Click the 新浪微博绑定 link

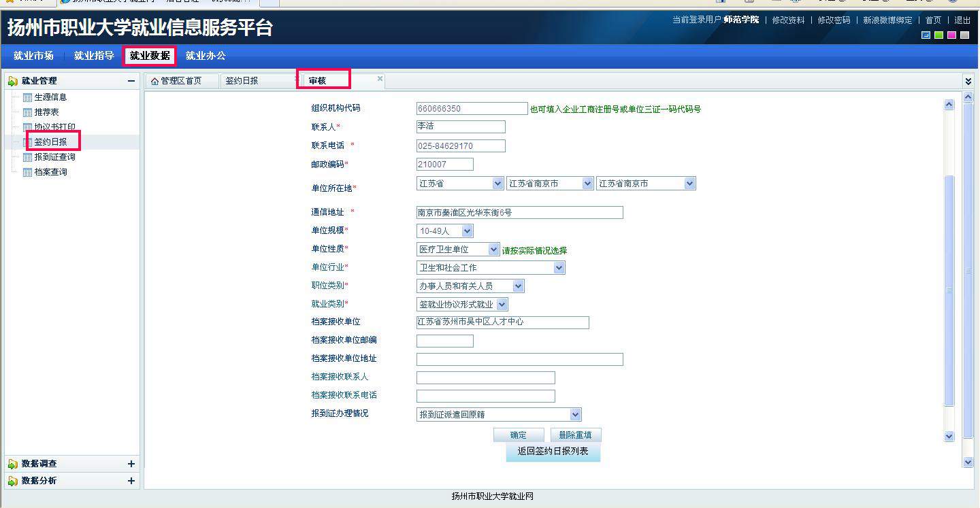coord(887,20)
